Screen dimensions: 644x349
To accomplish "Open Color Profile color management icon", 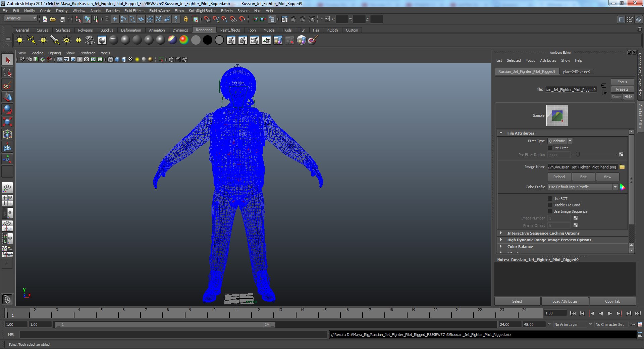I will coord(622,187).
